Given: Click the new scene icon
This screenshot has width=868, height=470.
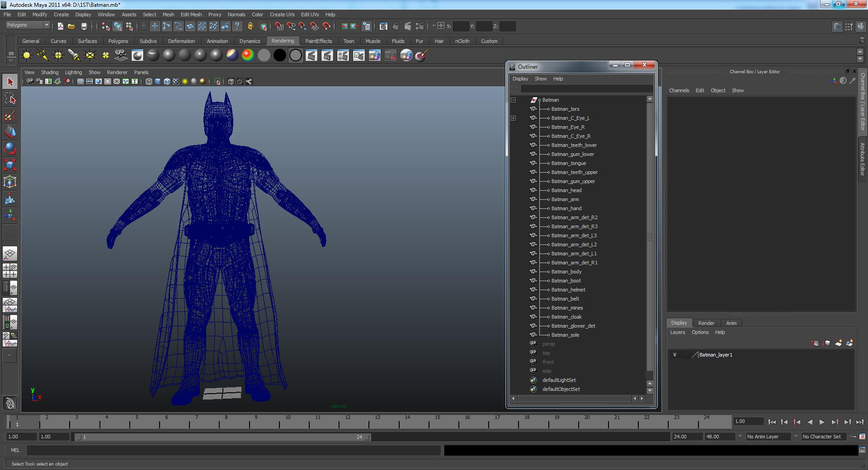Looking at the screenshot, I should tap(60, 26).
